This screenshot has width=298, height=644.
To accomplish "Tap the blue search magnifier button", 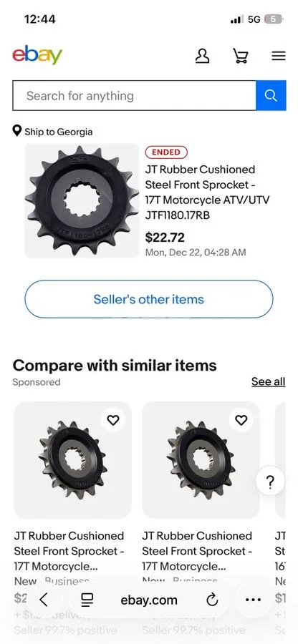I will click(271, 95).
